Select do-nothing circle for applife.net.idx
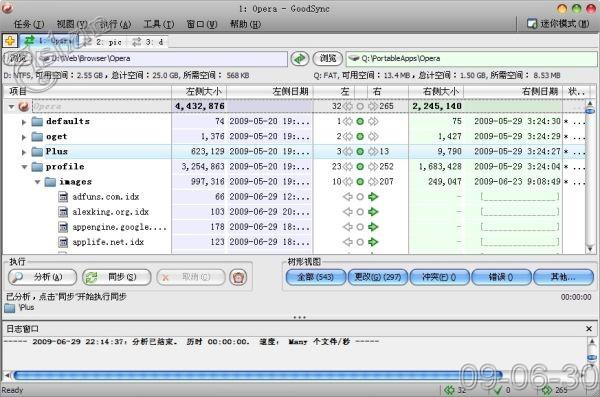Screen dimensions: 600x397 tap(360, 242)
